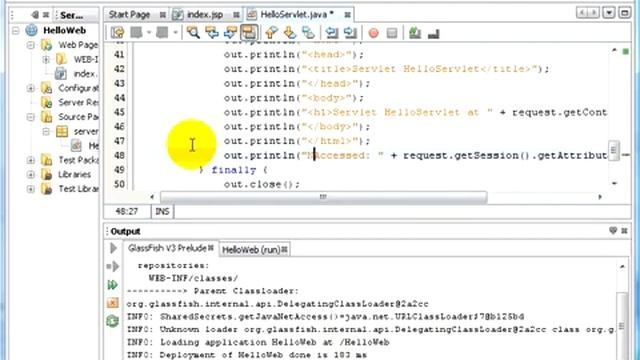
Task: Open the Ser... (Services) panel tab
Action: tap(72, 15)
